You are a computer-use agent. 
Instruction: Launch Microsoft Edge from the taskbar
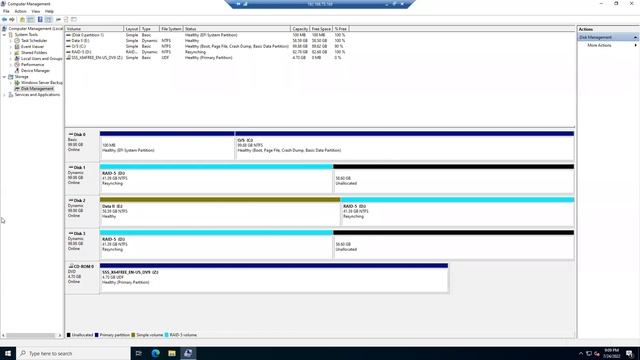155,353
